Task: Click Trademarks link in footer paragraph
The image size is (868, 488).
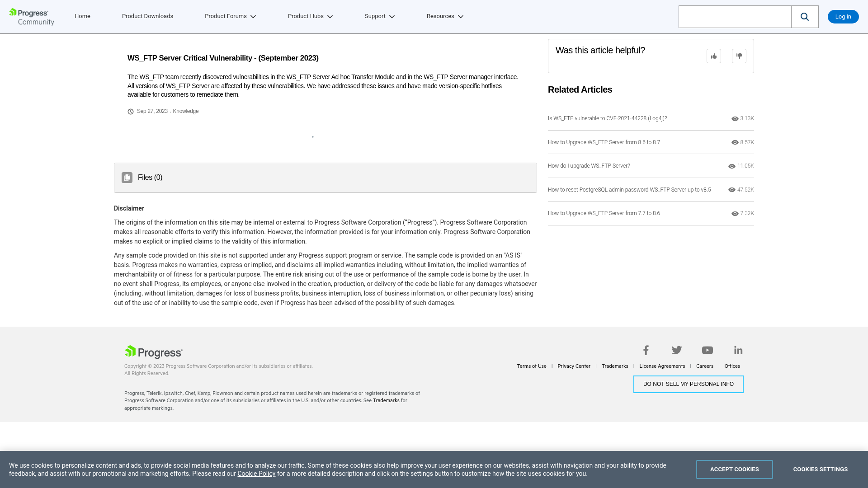Action: point(386,400)
